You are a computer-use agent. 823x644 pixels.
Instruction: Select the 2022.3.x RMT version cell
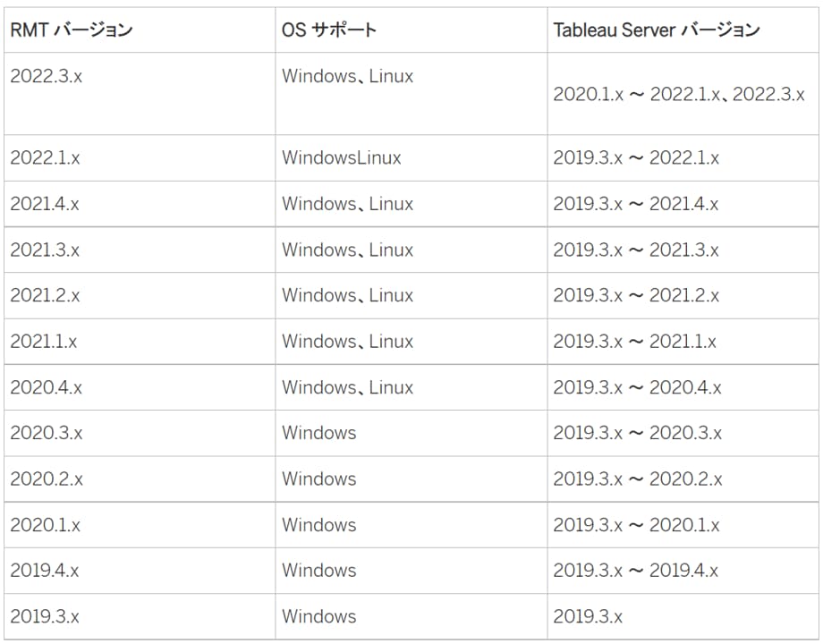(x=140, y=93)
